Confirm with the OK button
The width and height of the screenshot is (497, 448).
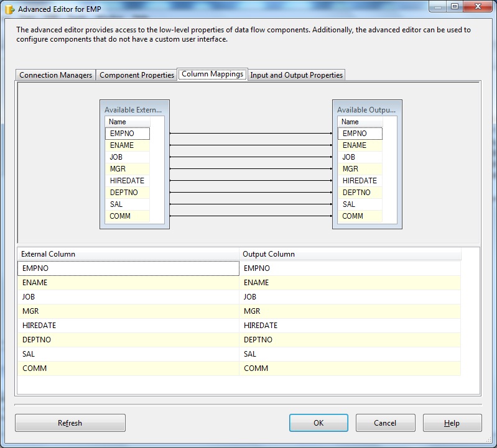pos(318,423)
